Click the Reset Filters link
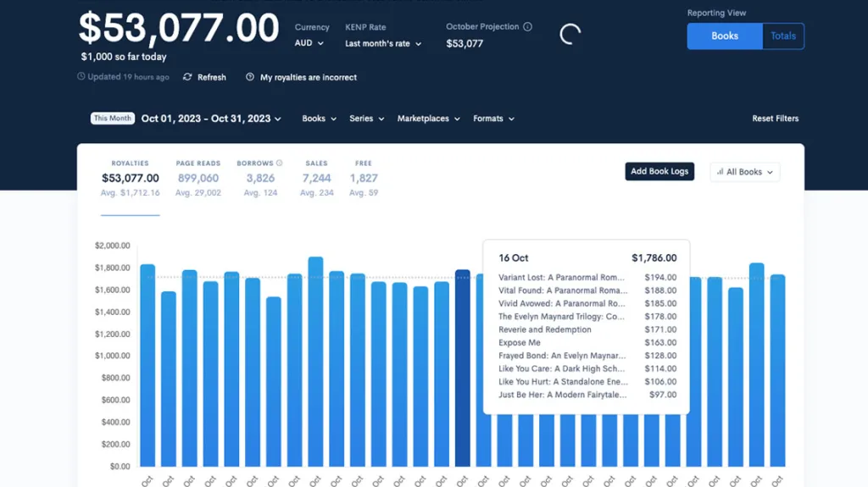This screenshot has width=868, height=487. (x=775, y=119)
